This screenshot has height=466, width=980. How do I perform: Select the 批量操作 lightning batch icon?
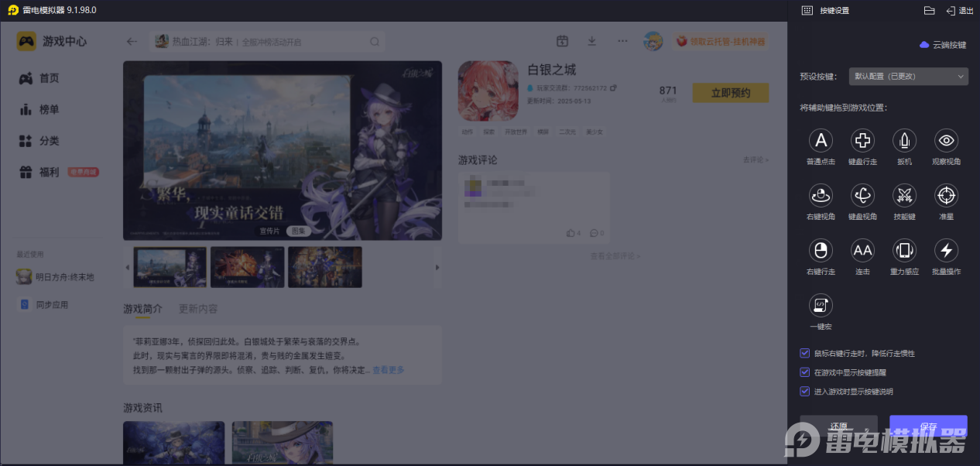pyautogui.click(x=946, y=250)
